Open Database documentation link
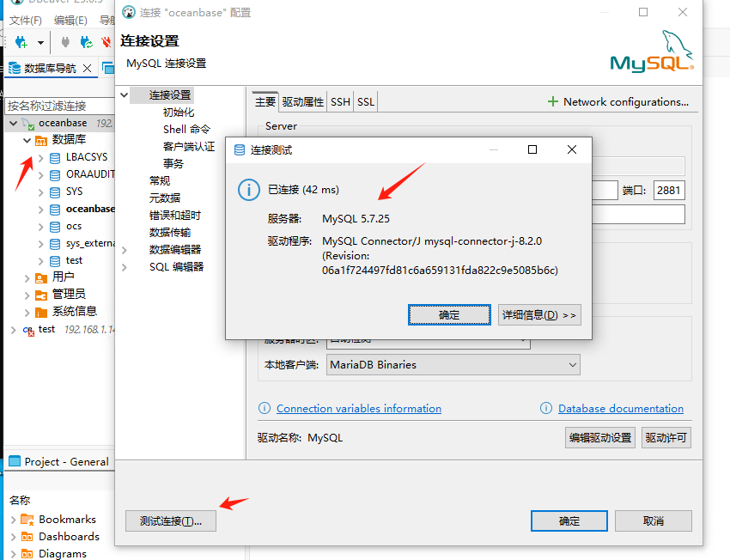Image resolution: width=730 pixels, height=560 pixels. pyautogui.click(x=621, y=409)
